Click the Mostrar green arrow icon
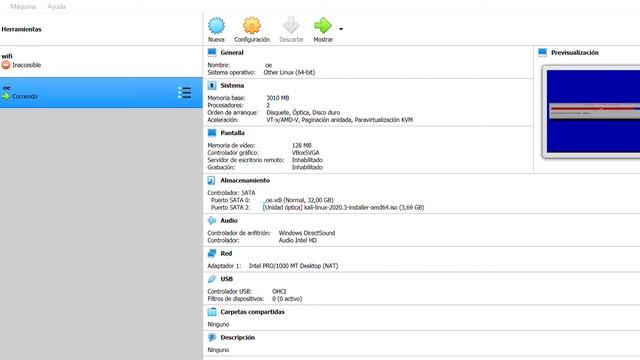Screen dimensions: 640x360 (x=323, y=25)
